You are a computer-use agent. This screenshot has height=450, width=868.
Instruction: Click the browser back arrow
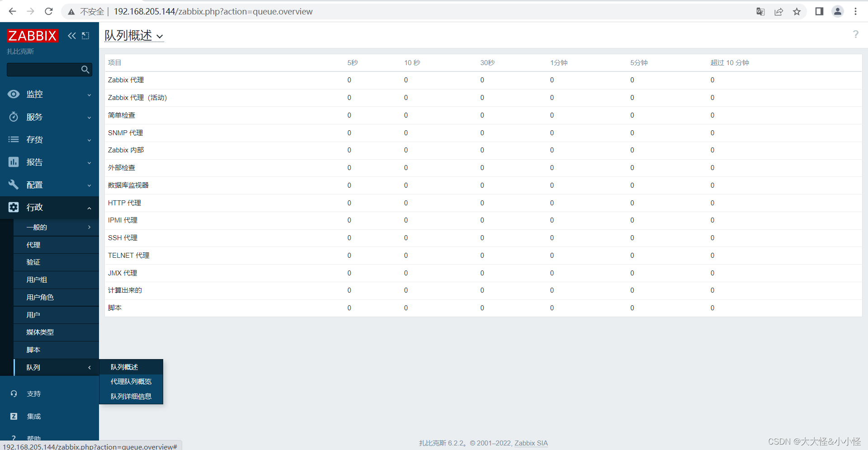[x=12, y=11]
